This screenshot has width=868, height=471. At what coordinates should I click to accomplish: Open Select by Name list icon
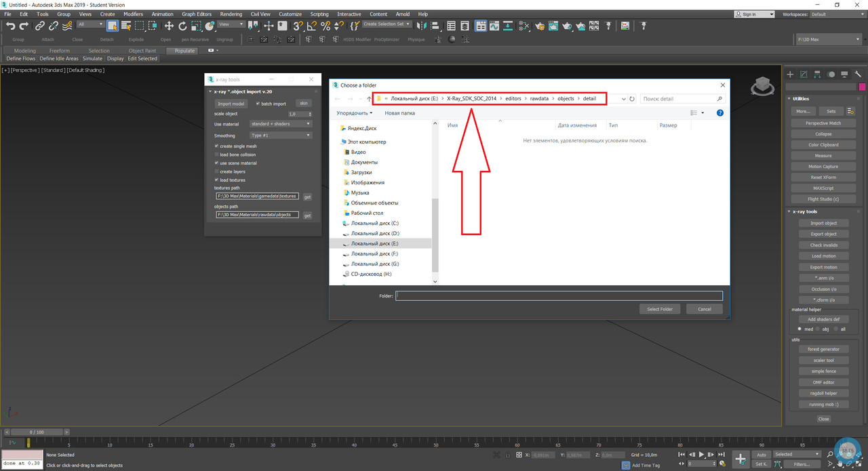pyautogui.click(x=126, y=26)
